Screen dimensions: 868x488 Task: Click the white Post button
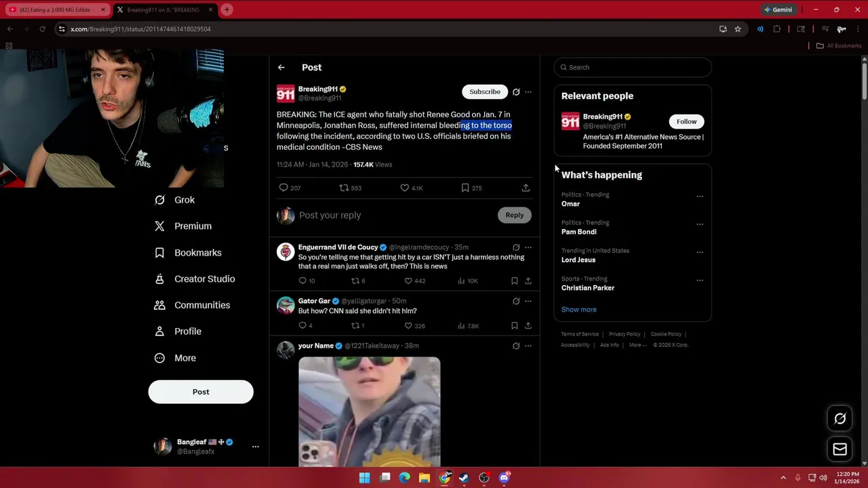point(201,392)
